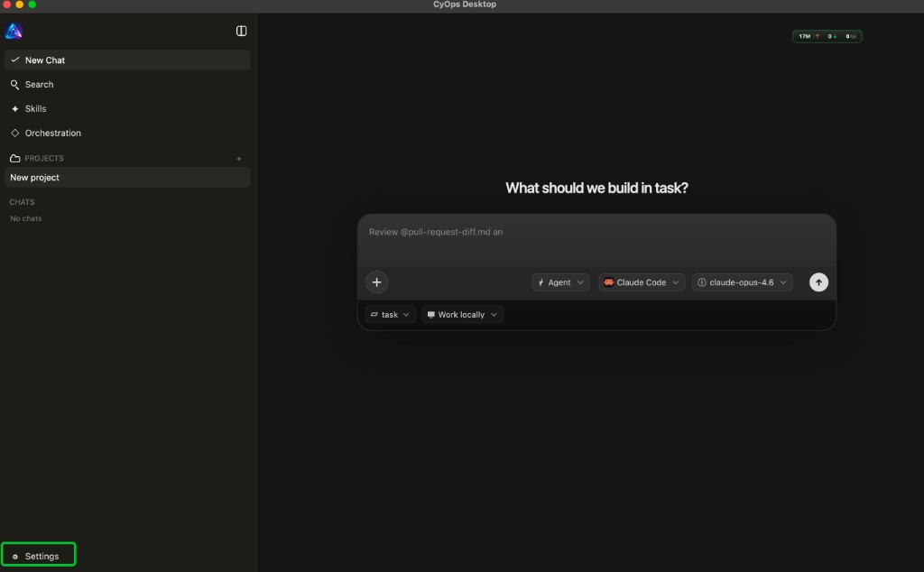The image size is (924, 572).
Task: Open Search in the sidebar
Action: pos(127,84)
